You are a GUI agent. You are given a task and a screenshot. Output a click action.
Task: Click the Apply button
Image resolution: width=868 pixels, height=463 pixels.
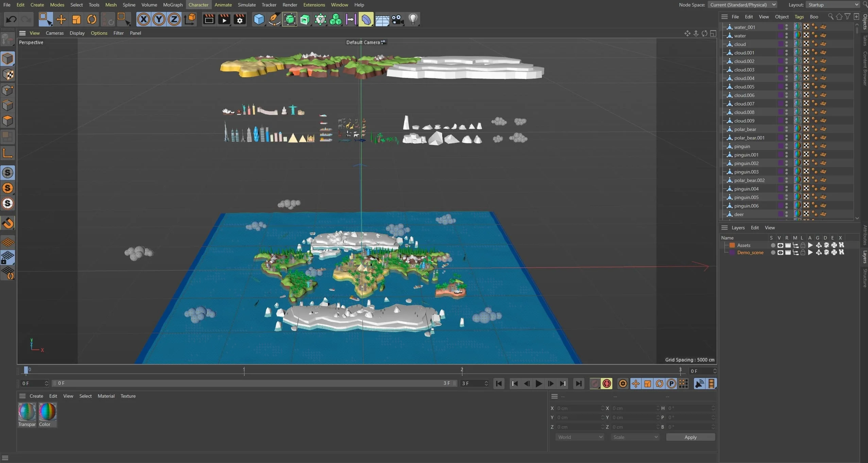690,437
